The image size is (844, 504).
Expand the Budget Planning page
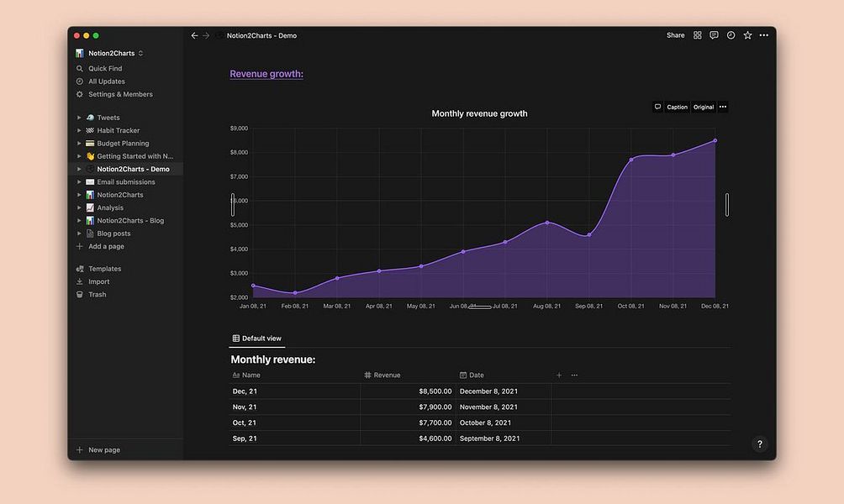coord(79,143)
